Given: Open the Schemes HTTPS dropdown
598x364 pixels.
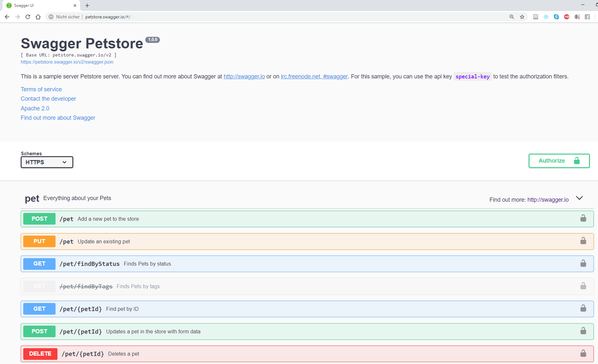Looking at the screenshot, I should tap(47, 162).
